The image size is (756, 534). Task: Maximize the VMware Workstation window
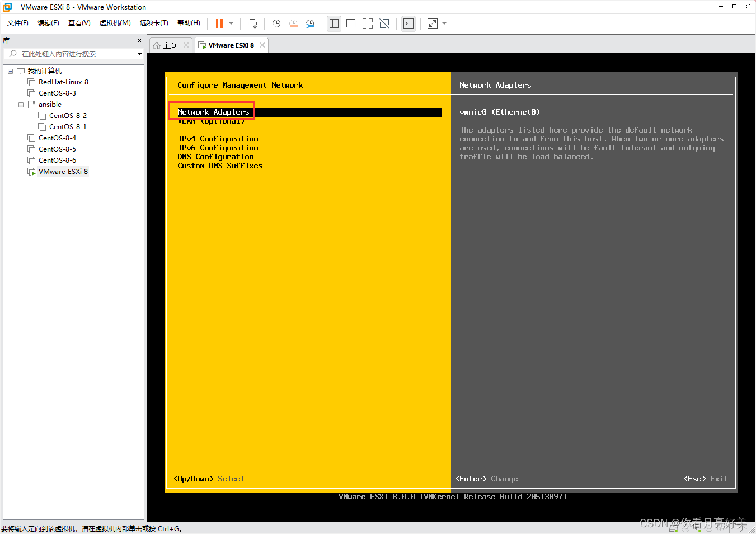click(734, 7)
